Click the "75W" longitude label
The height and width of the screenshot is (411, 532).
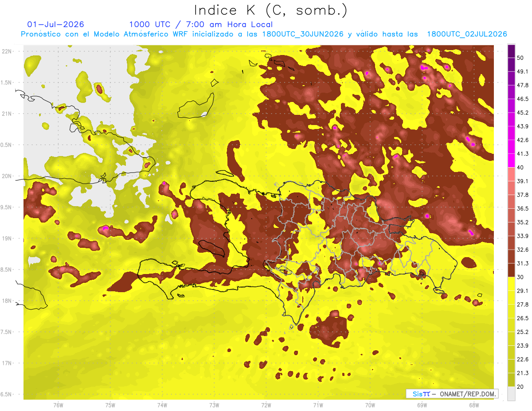pos(110,405)
